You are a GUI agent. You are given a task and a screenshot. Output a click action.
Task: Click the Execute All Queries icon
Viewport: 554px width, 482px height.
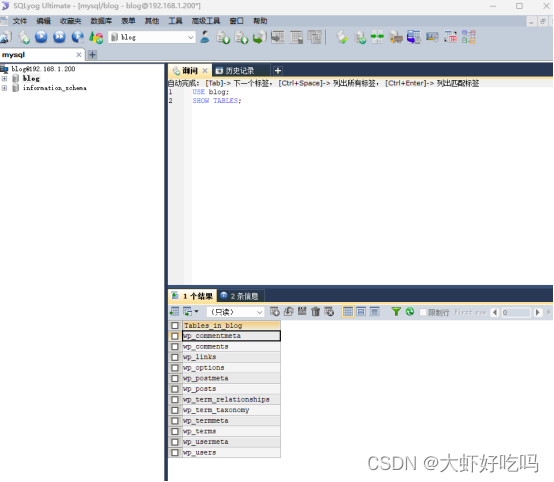[x=59, y=37]
